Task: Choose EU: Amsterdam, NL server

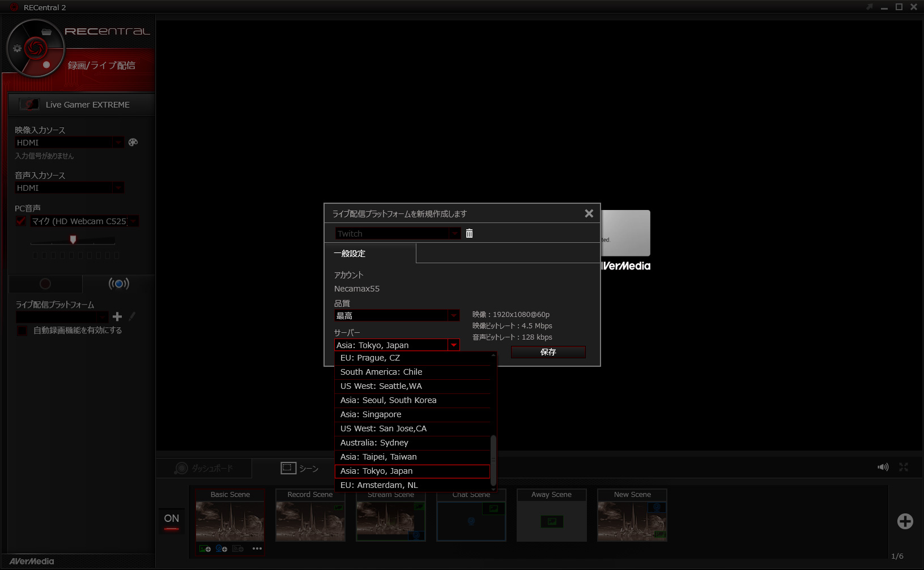Action: pos(412,485)
